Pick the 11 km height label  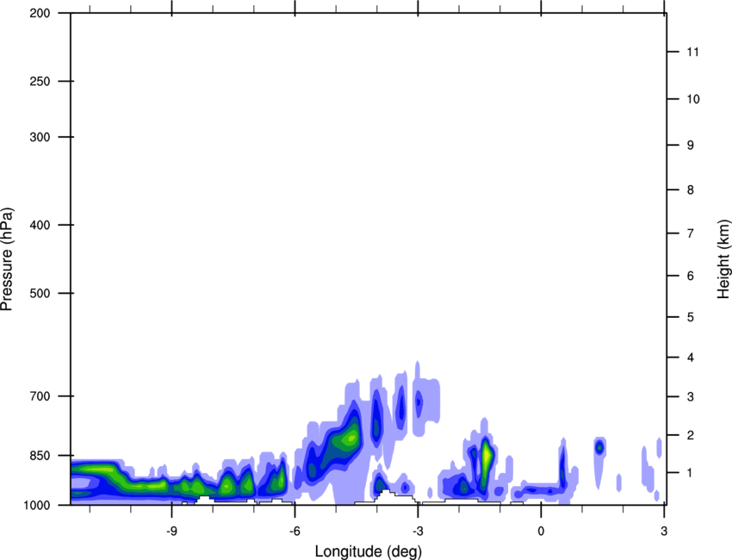(693, 52)
